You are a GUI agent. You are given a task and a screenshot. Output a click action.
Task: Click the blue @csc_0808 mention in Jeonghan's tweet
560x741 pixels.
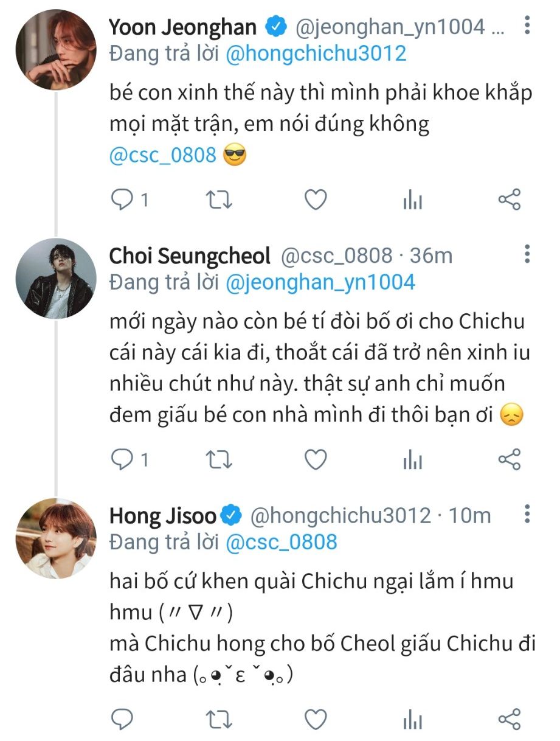(x=163, y=155)
